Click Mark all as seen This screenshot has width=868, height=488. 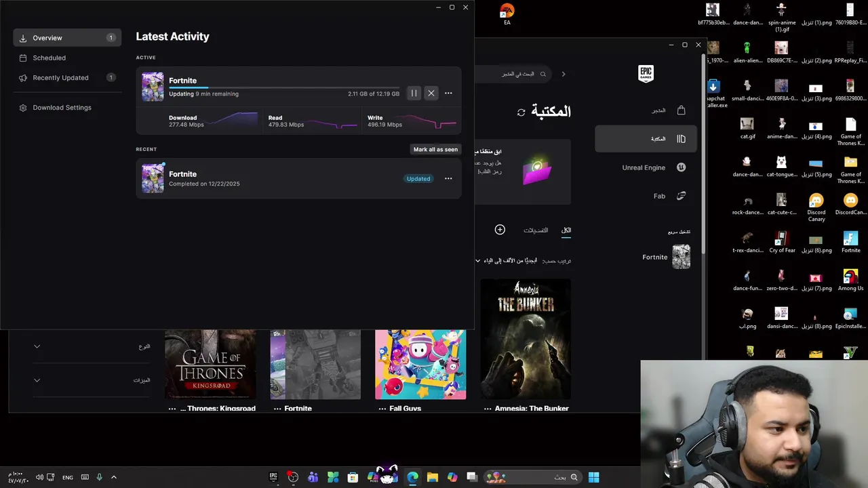435,149
